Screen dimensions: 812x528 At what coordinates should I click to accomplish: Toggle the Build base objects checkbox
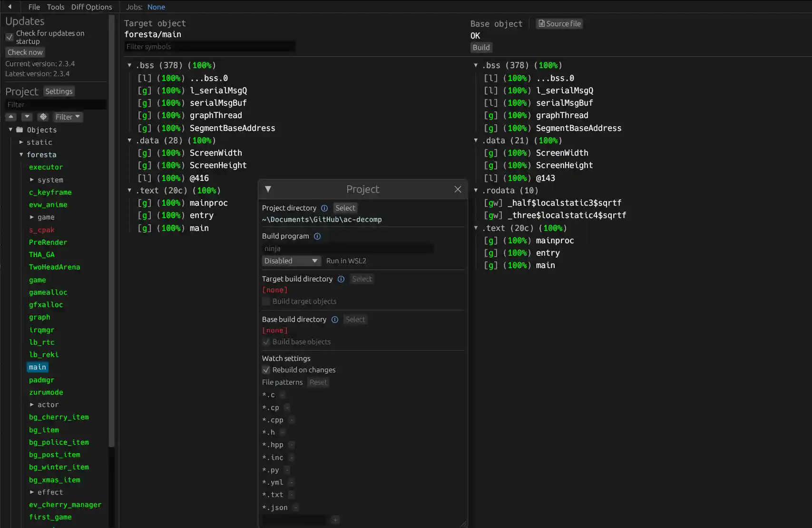click(266, 342)
